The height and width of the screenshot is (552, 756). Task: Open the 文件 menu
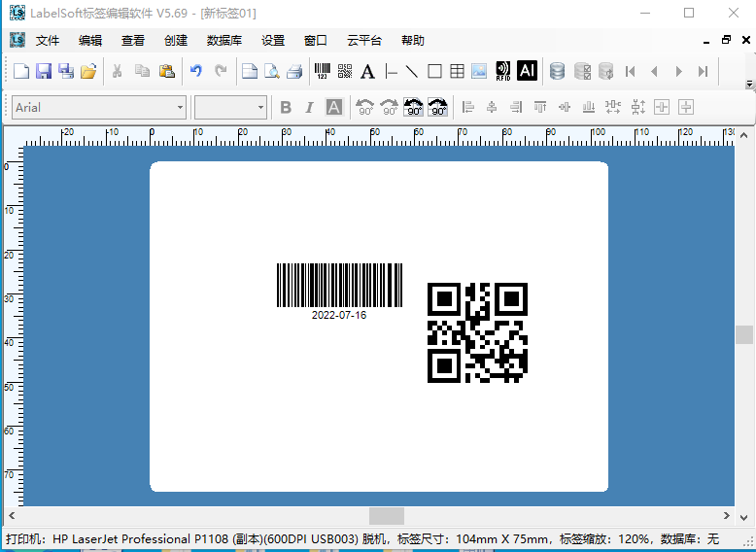(48, 41)
